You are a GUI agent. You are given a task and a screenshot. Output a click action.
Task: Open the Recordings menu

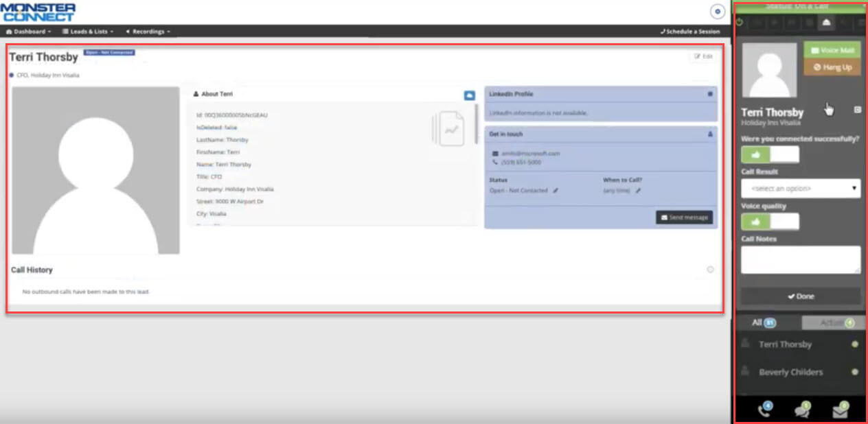point(148,32)
